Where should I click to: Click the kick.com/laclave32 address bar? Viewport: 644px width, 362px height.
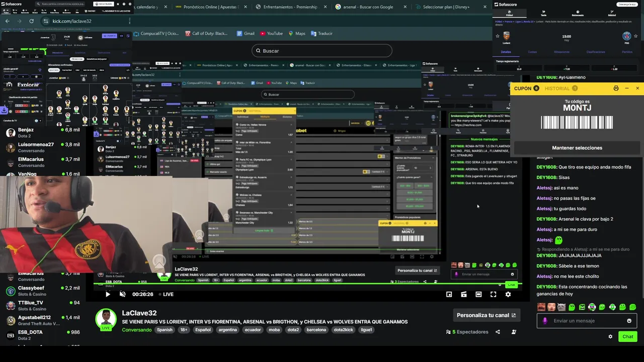86,21
